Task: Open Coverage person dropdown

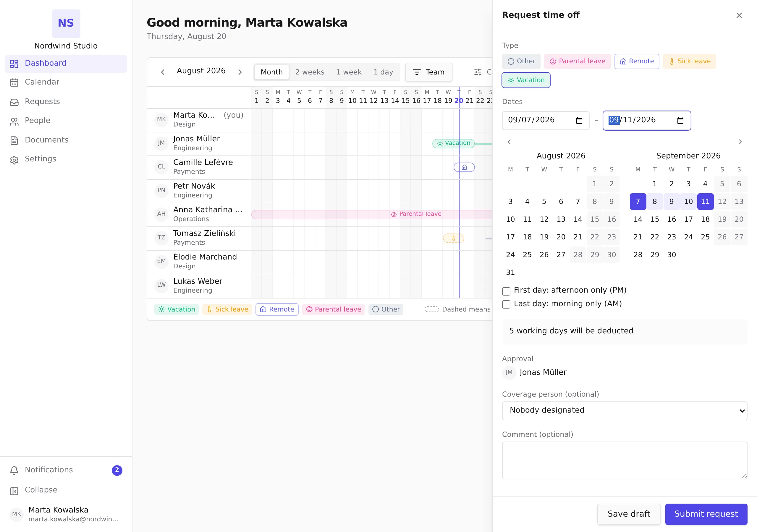Action: pyautogui.click(x=625, y=411)
